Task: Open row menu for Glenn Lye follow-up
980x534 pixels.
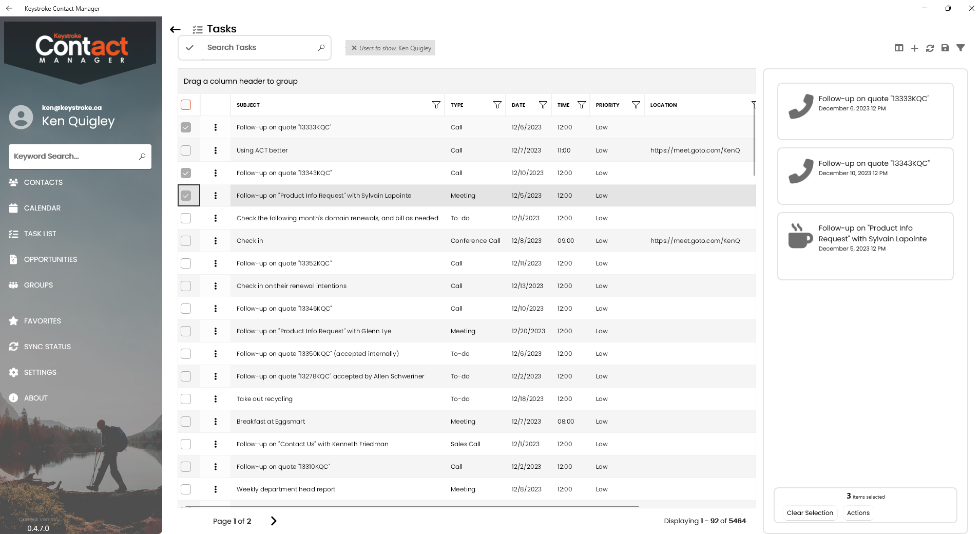Action: (215, 331)
